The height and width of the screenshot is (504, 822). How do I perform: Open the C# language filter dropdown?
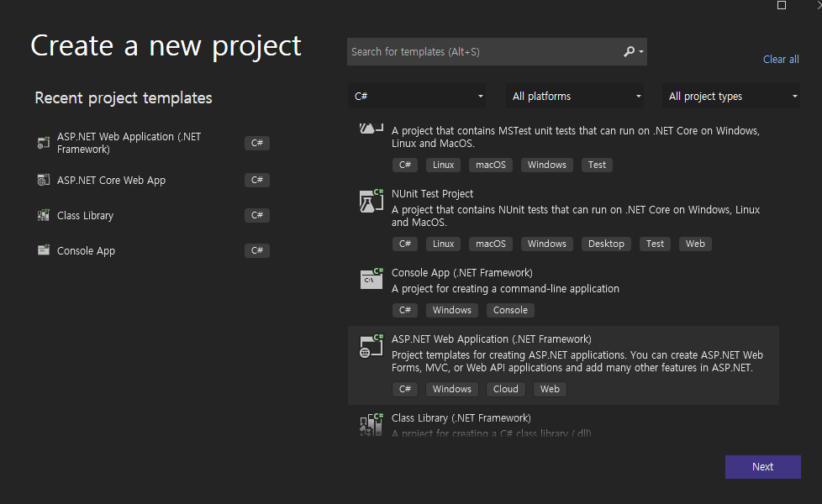pos(417,96)
